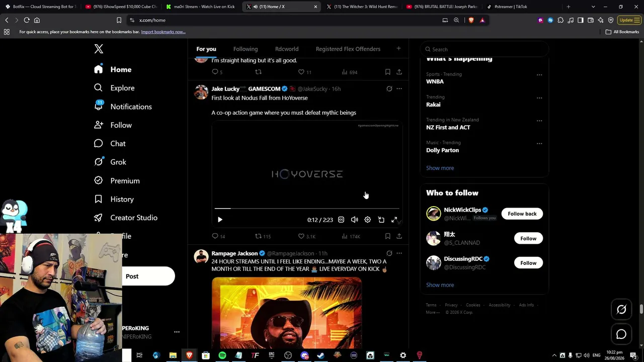Bookmark Jake Lucky's post

[x=387, y=236]
